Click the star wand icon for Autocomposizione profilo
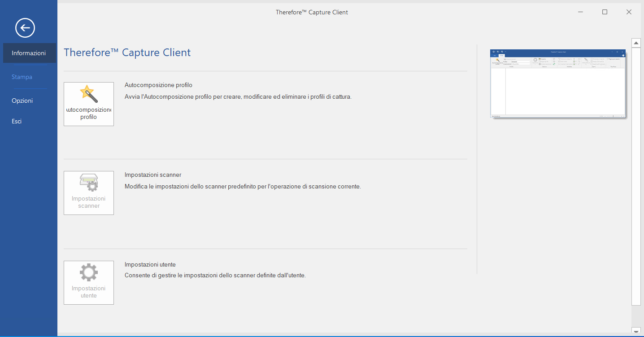Screen dimensions: 644x337 click(x=88, y=94)
